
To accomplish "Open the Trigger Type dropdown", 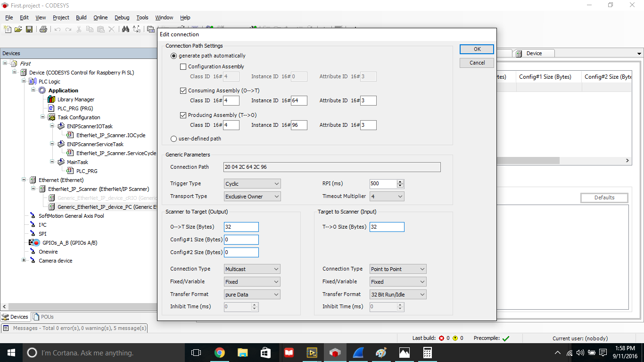I will click(x=252, y=184).
